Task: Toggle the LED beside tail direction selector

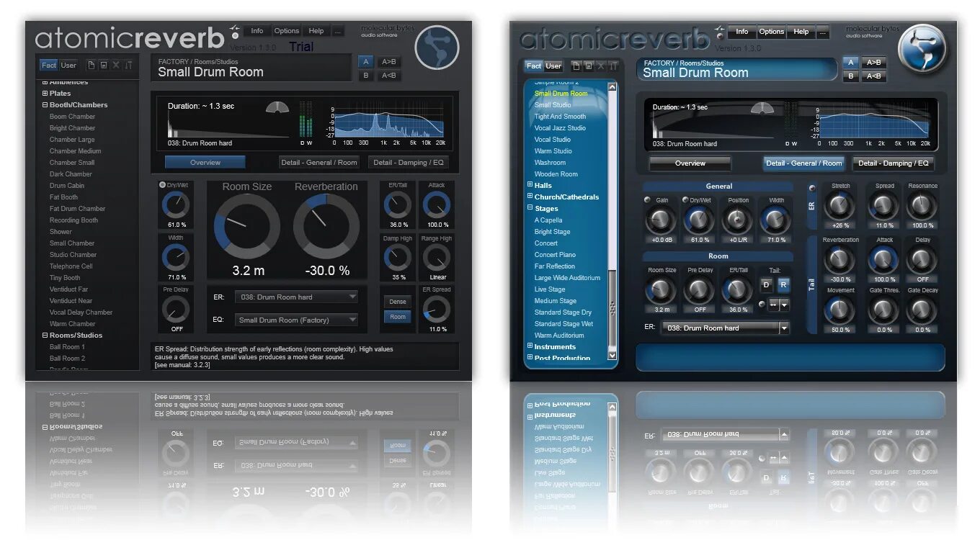Action: click(x=762, y=305)
